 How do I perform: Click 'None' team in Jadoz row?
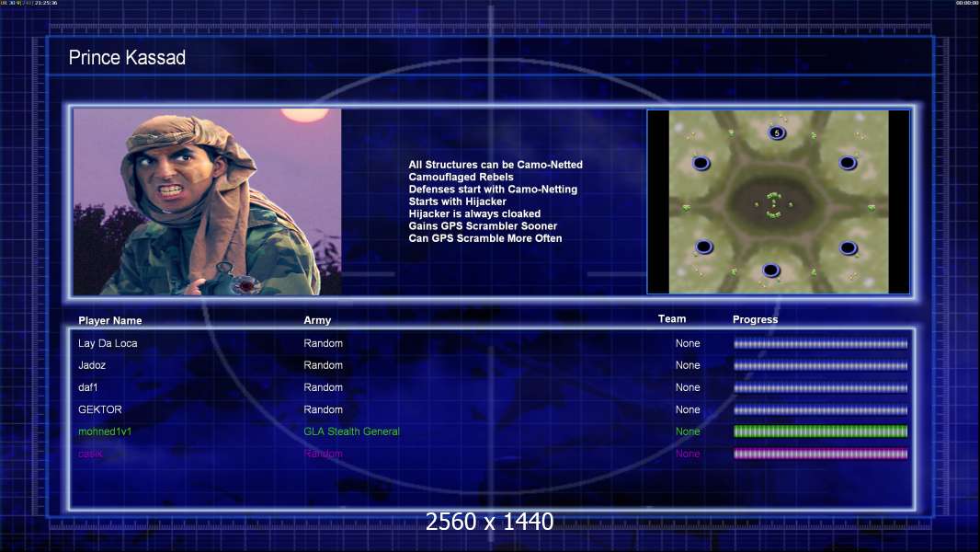pyautogui.click(x=688, y=365)
